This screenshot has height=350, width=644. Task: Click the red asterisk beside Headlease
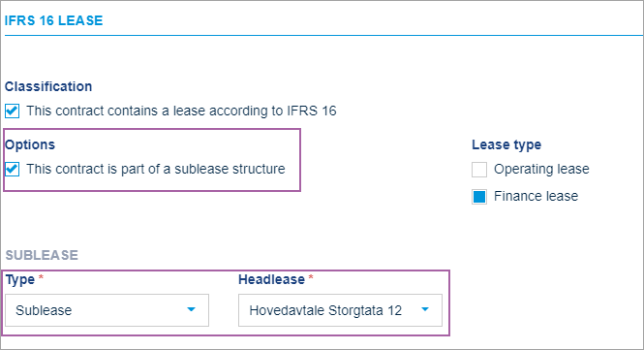click(x=311, y=277)
